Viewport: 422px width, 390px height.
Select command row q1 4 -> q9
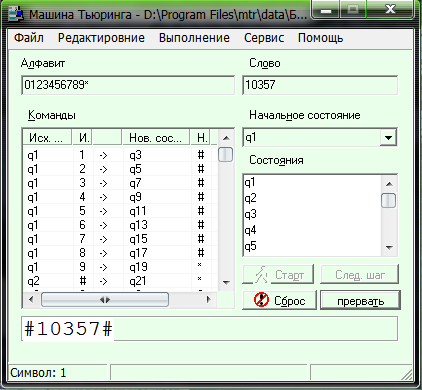(x=120, y=197)
